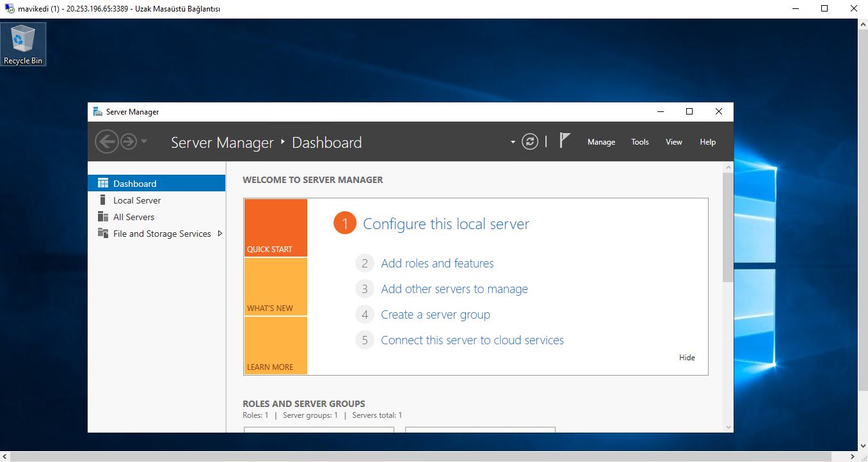Image resolution: width=868 pixels, height=462 pixels.
Task: Click the step 2 number circle
Action: pyautogui.click(x=364, y=263)
